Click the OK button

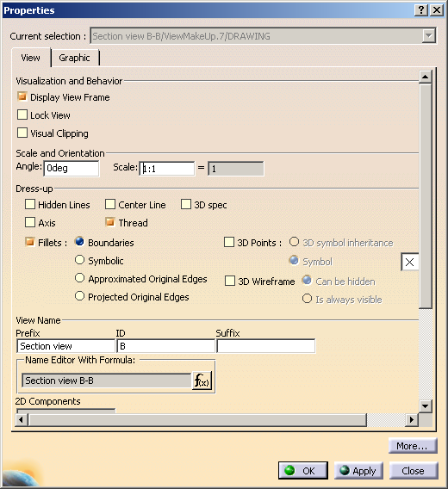tap(303, 471)
